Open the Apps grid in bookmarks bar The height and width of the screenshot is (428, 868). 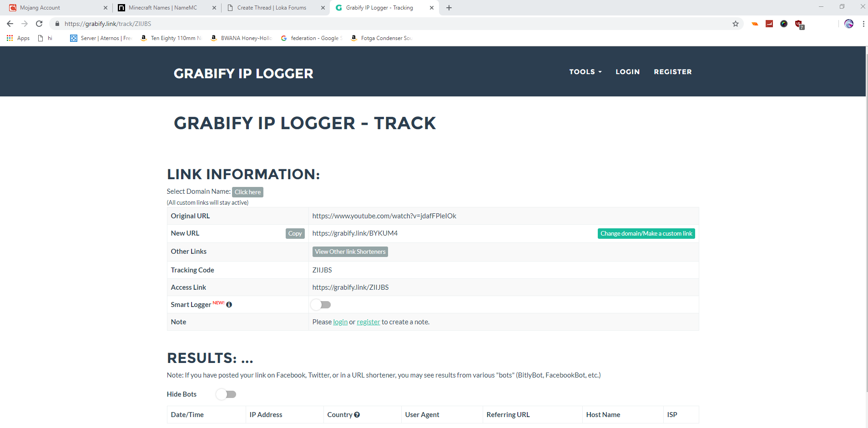click(18, 38)
